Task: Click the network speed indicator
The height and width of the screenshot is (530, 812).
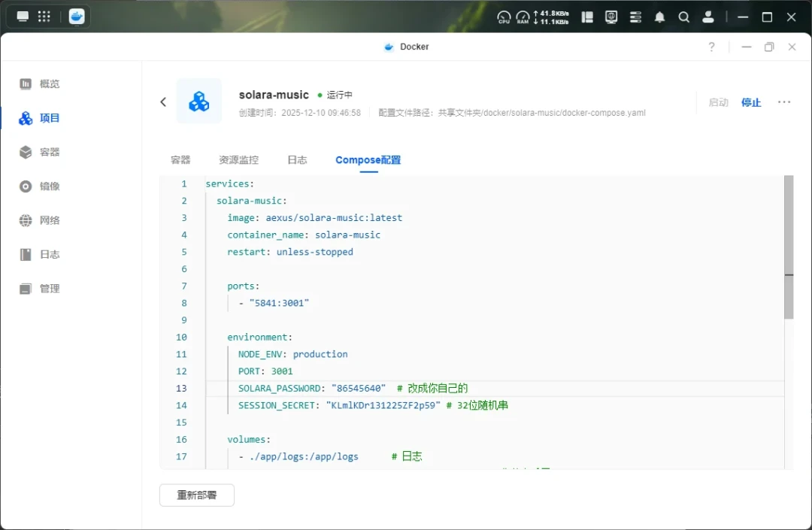Action: coord(551,17)
